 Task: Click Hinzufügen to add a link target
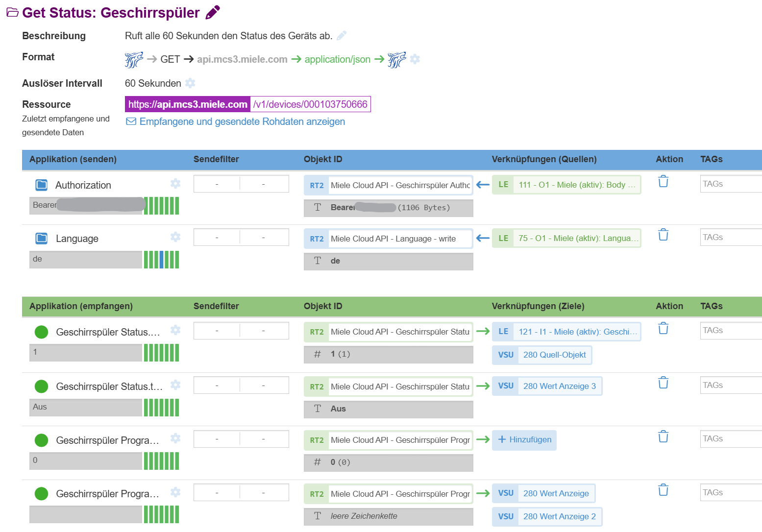[524, 440]
